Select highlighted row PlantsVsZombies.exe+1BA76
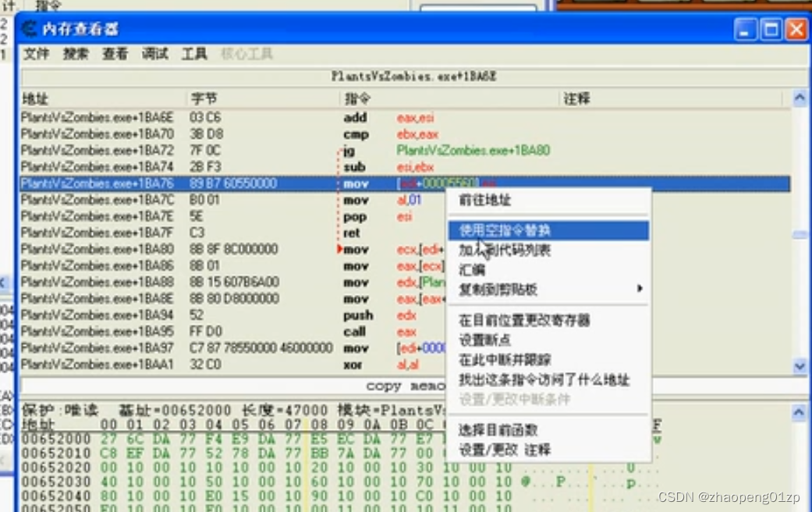This screenshot has width=812, height=512. [406, 183]
